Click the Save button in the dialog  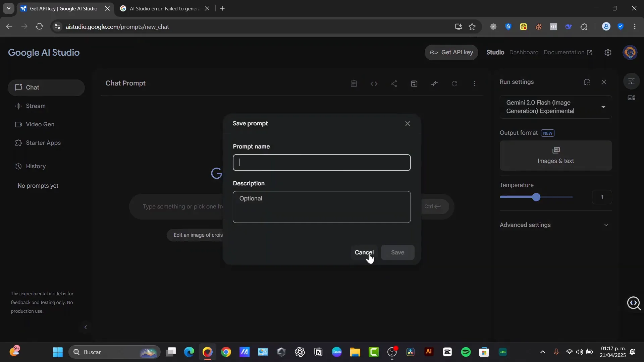click(x=397, y=252)
